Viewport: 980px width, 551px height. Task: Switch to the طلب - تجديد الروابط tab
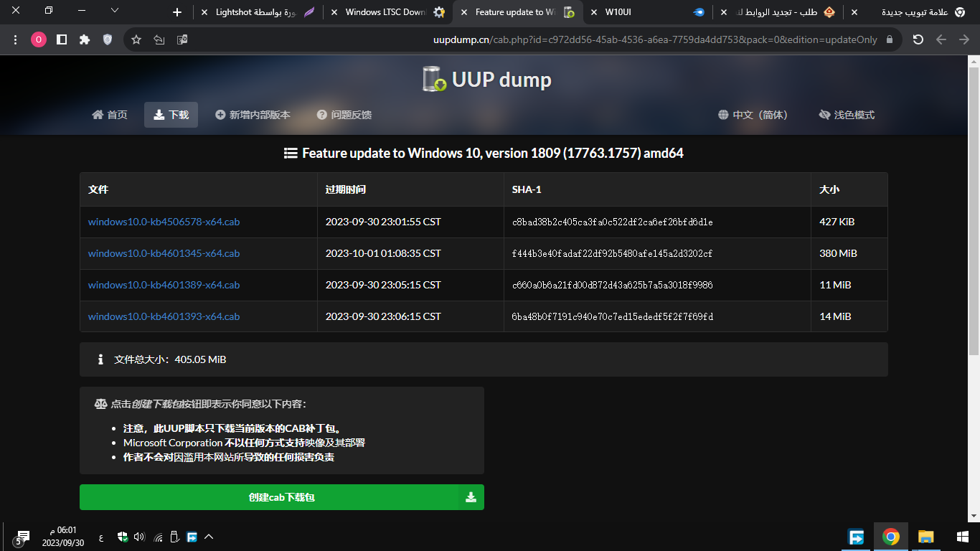[778, 12]
